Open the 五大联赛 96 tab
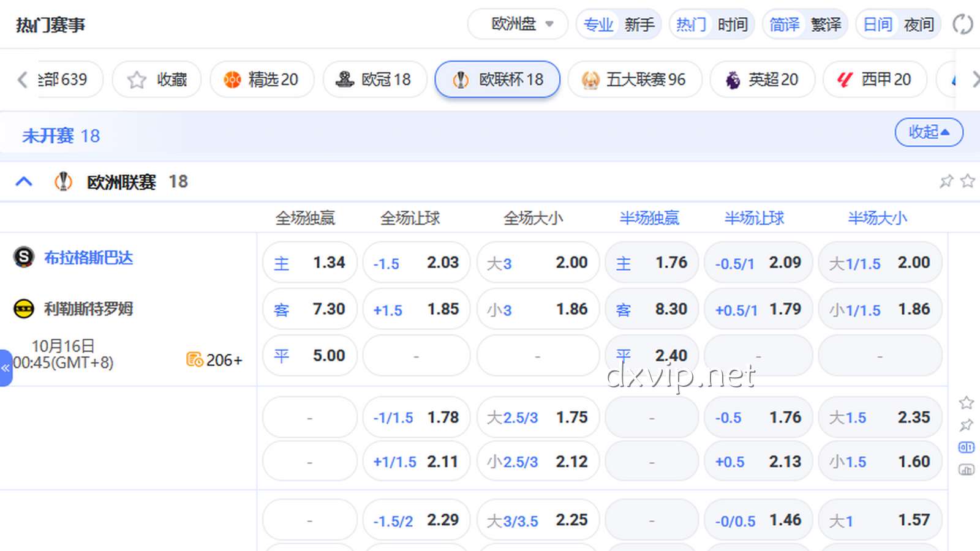The width and height of the screenshot is (980, 551). pos(635,80)
